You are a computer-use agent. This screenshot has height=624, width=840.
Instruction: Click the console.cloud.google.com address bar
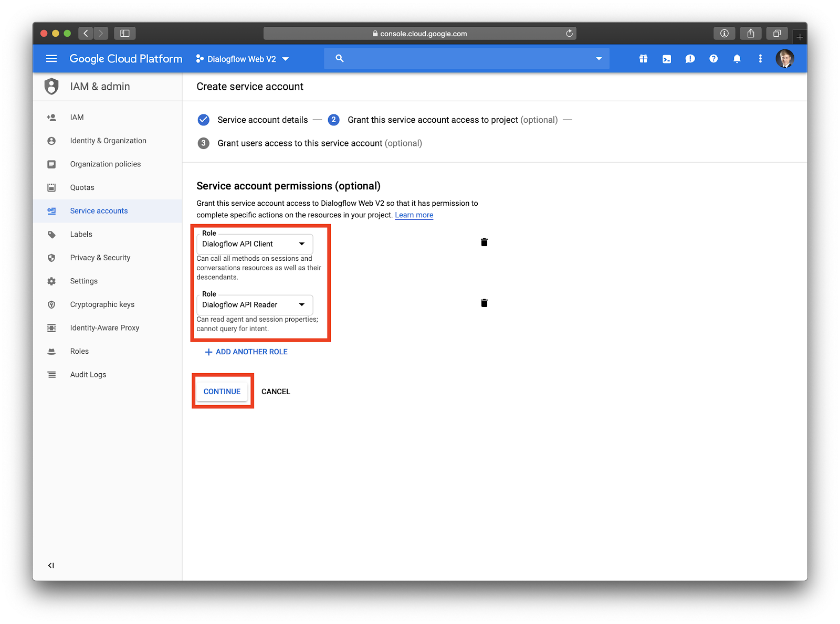420,33
